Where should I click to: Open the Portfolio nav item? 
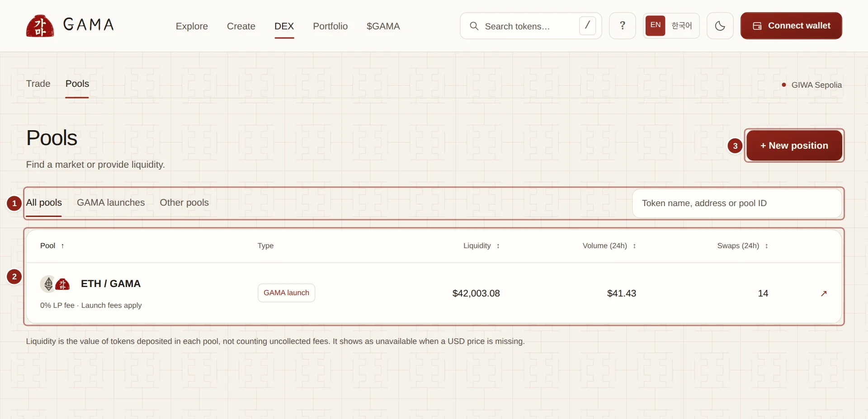coord(330,26)
